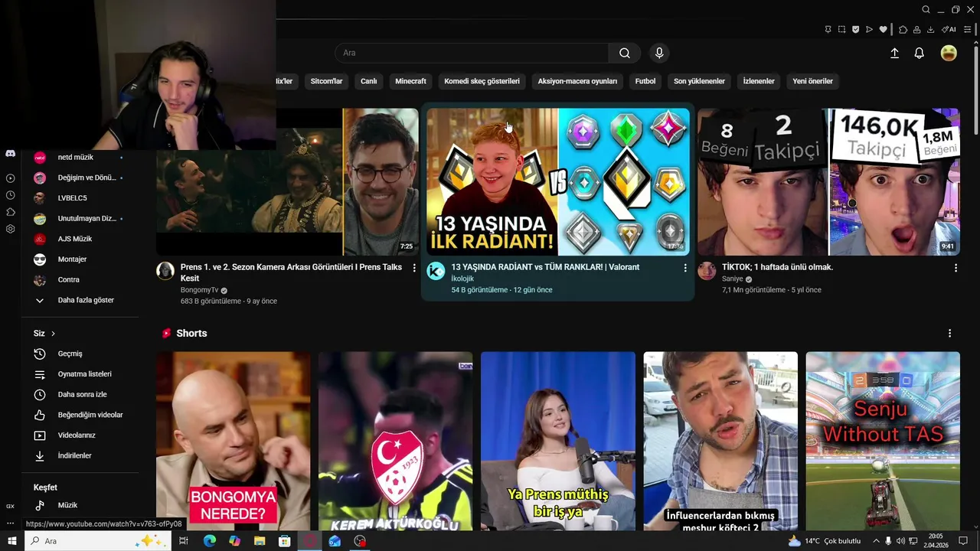980x551 pixels.
Task: Activate voice search microphone
Action: (659, 53)
